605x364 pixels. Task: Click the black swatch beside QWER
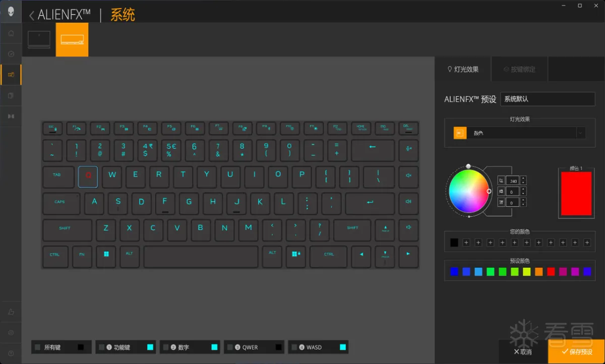click(x=279, y=347)
